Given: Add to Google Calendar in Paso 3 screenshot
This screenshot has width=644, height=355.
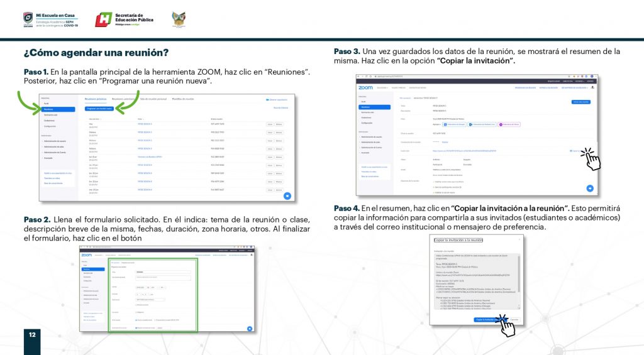Looking at the screenshot, I should click(x=454, y=124).
